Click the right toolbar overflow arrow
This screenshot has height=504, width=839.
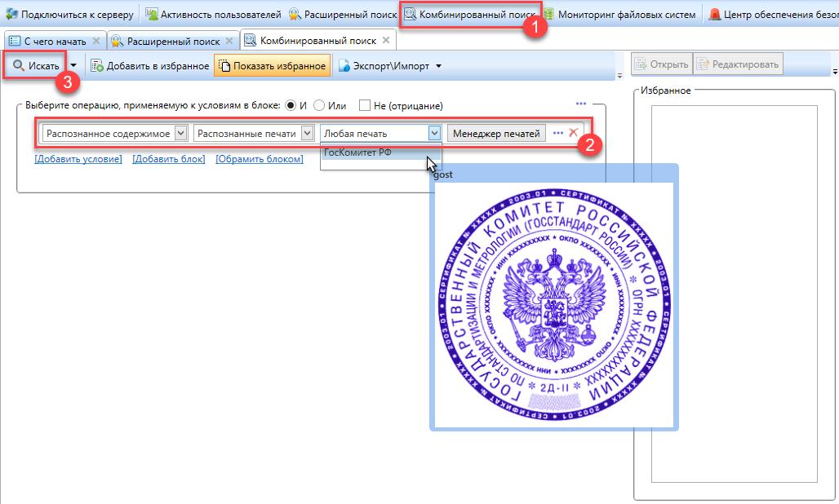[x=835, y=71]
